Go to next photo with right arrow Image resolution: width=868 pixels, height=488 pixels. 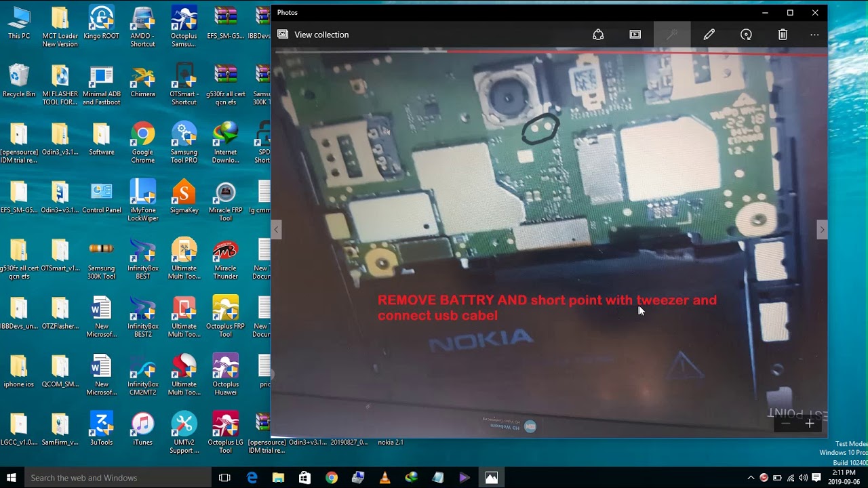(x=822, y=230)
